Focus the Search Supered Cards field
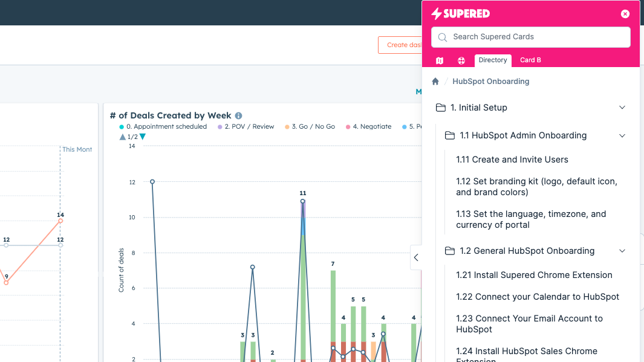644x362 pixels. (x=531, y=37)
